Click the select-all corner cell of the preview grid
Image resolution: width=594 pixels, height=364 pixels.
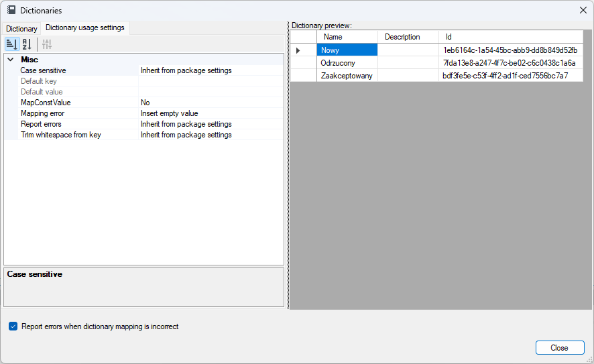click(304, 37)
